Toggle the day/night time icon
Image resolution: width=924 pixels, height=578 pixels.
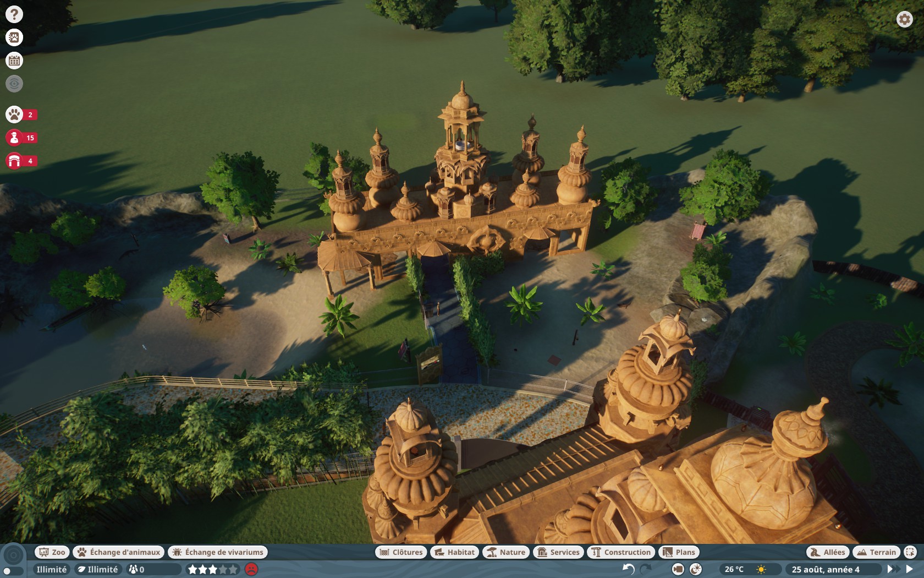[x=696, y=569]
